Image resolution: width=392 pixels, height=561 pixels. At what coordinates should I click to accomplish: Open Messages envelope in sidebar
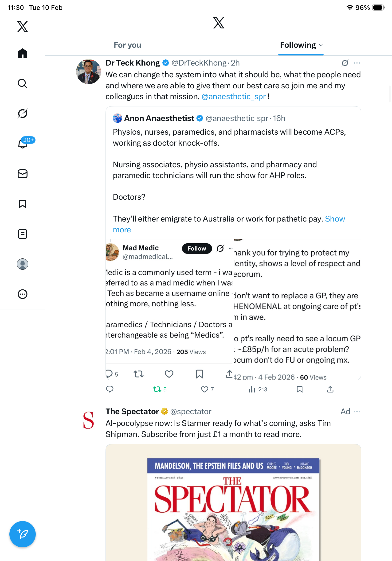(x=22, y=174)
